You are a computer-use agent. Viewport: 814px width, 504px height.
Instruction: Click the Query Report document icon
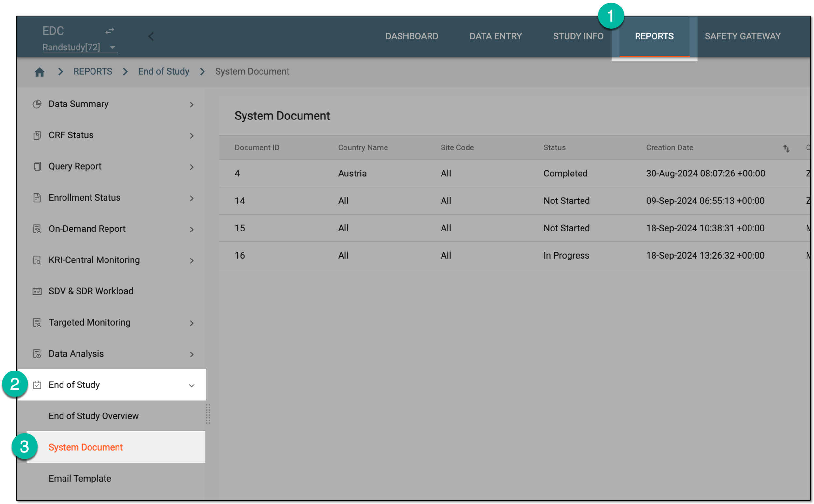click(37, 167)
